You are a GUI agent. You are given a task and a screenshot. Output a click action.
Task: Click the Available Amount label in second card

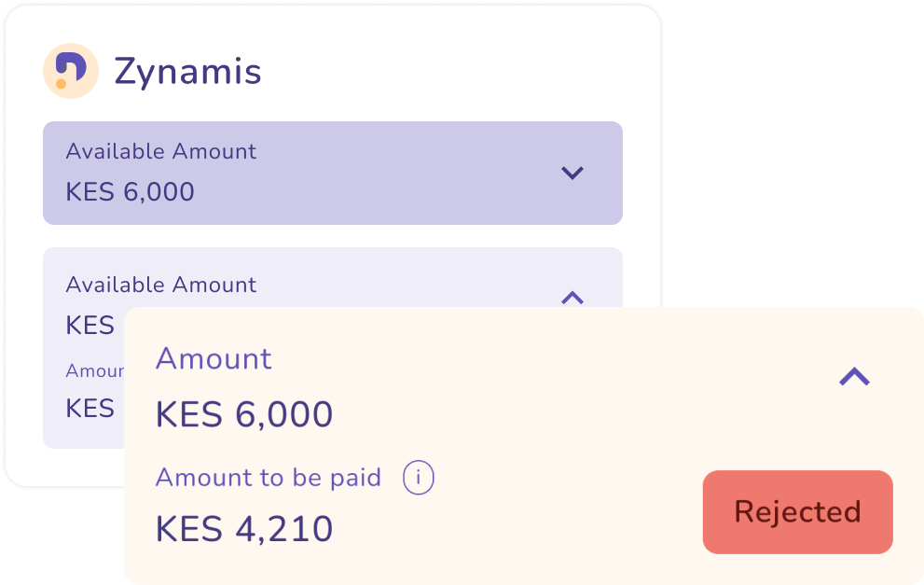(160, 285)
